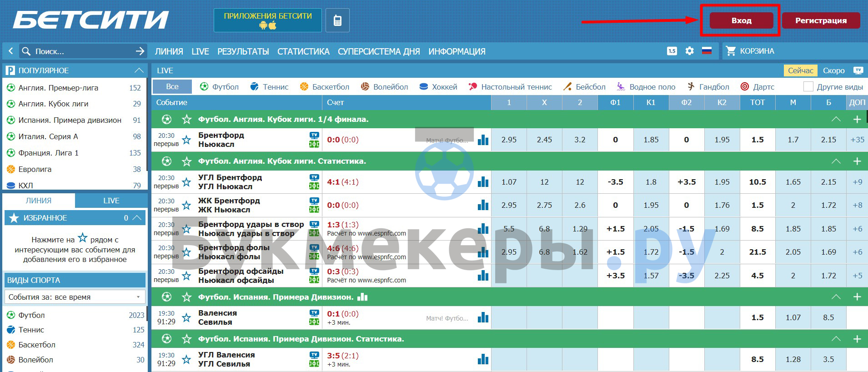
Task: Open the События за: все время dropdown
Action: tap(75, 297)
